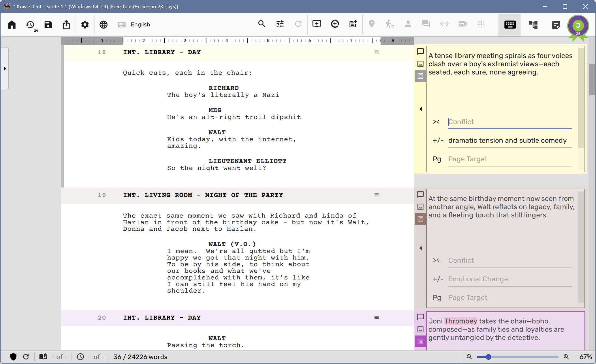Open featured image icon for scene 19
596x364 pixels.
(x=420, y=207)
